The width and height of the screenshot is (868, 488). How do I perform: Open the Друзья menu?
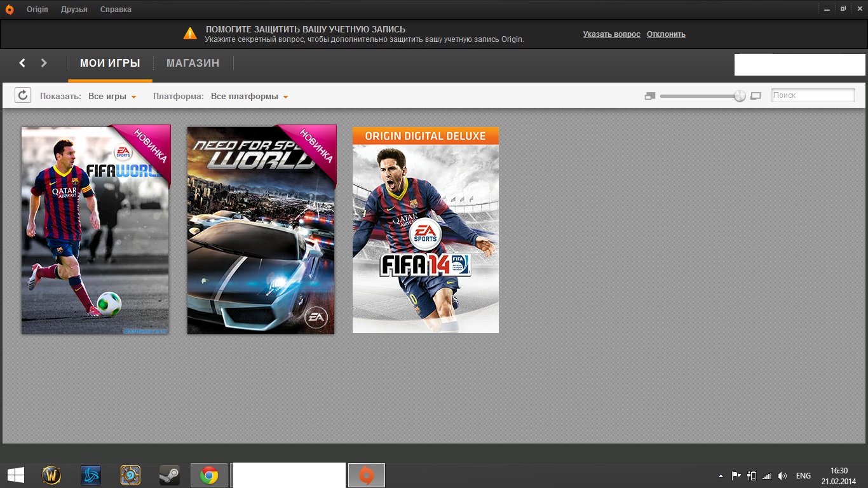coord(74,10)
